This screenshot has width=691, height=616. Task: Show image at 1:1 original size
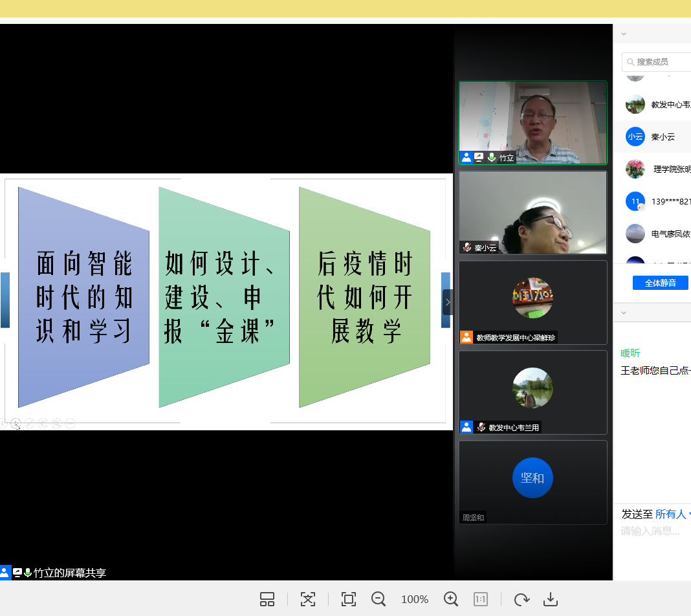point(481,599)
